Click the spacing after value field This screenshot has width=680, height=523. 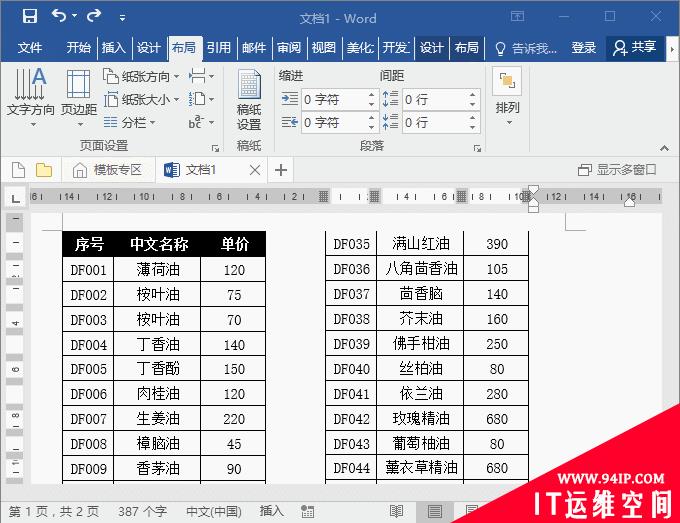tap(435, 123)
